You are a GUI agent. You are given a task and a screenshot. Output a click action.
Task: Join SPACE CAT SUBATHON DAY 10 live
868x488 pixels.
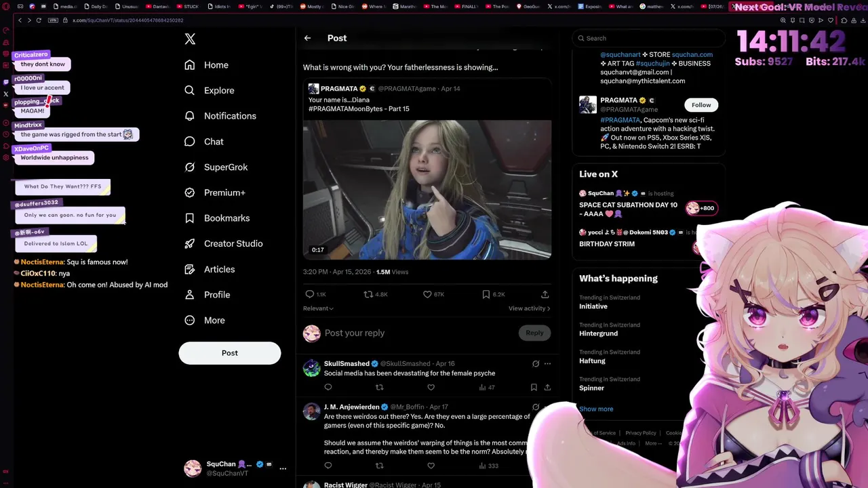(x=629, y=209)
